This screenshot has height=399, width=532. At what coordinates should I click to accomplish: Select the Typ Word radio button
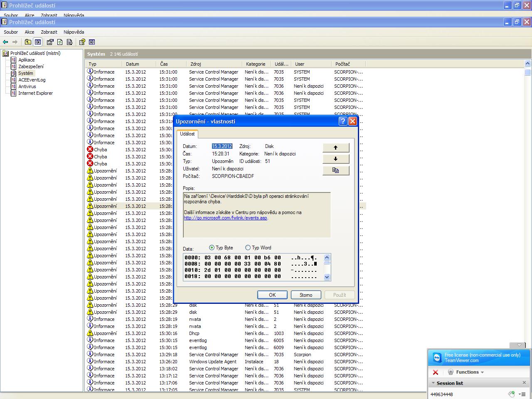[x=248, y=248]
